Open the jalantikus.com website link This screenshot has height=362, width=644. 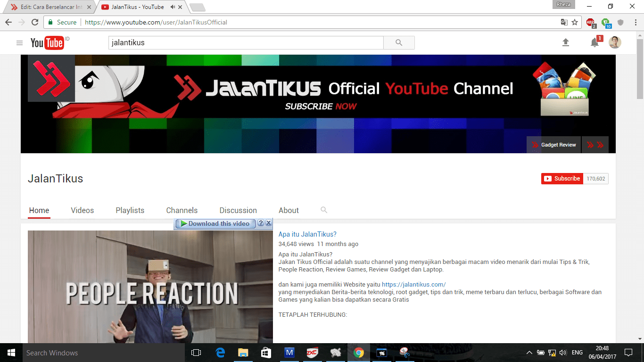point(413,284)
